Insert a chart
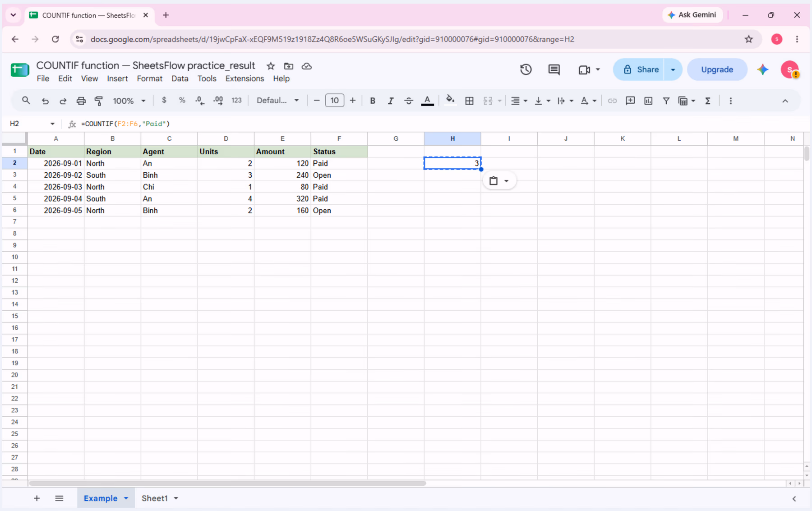Screen dimensions: 812x511 point(648,101)
